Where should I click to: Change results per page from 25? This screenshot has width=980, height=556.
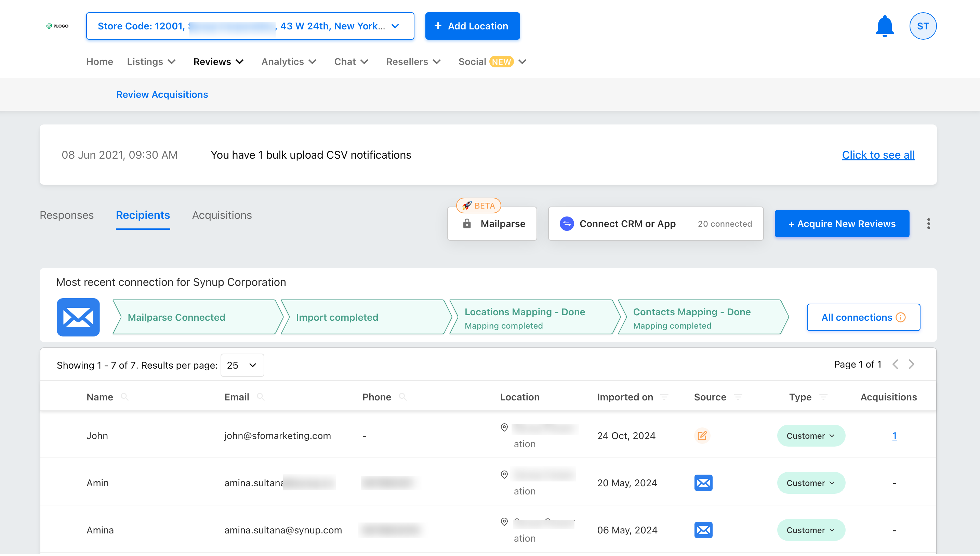pyautogui.click(x=242, y=365)
